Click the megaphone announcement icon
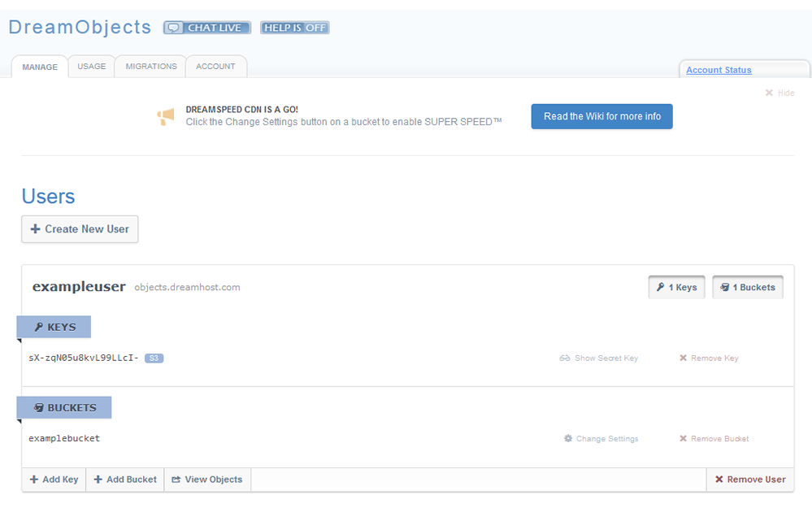The height and width of the screenshot is (508, 812). click(166, 118)
